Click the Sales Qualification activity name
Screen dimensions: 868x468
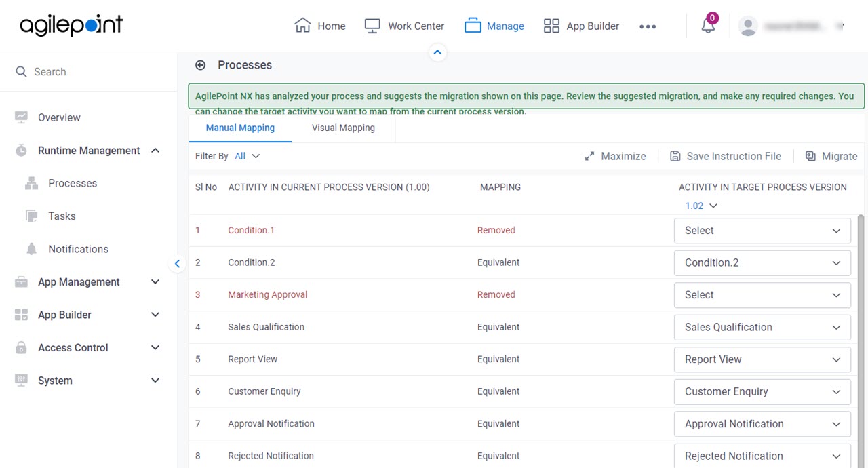click(x=267, y=327)
